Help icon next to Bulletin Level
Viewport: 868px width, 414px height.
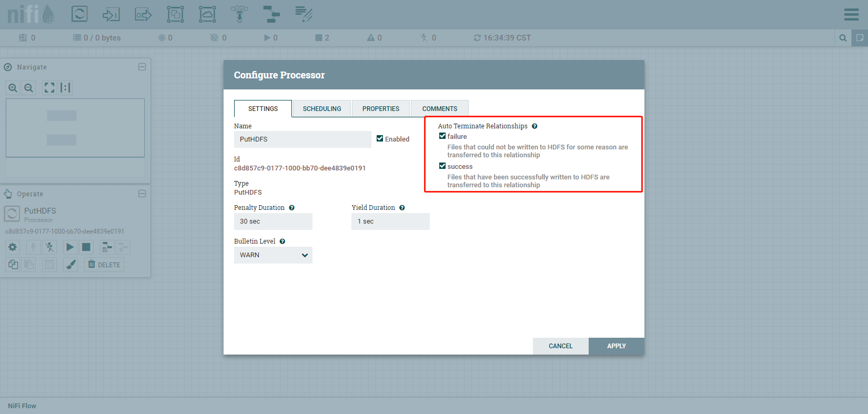[x=282, y=241]
